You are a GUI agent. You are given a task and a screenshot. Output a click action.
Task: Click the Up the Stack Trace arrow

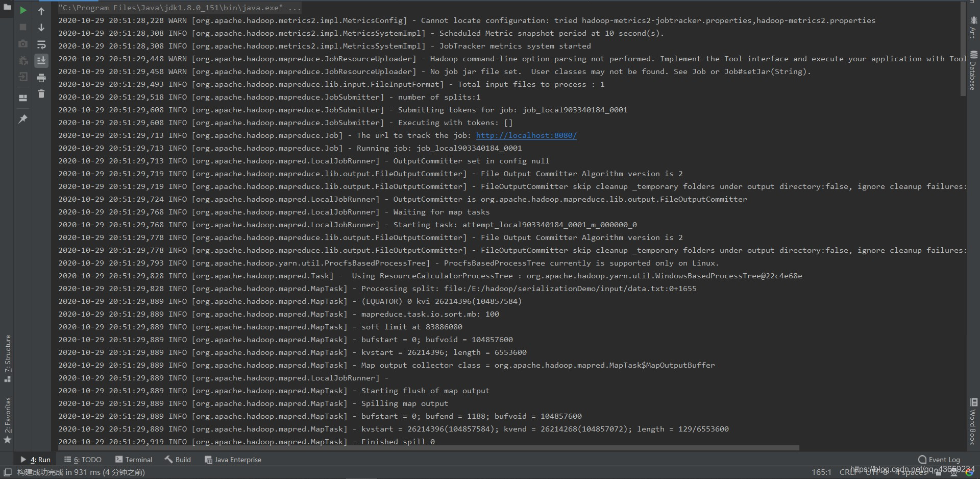pos(41,11)
